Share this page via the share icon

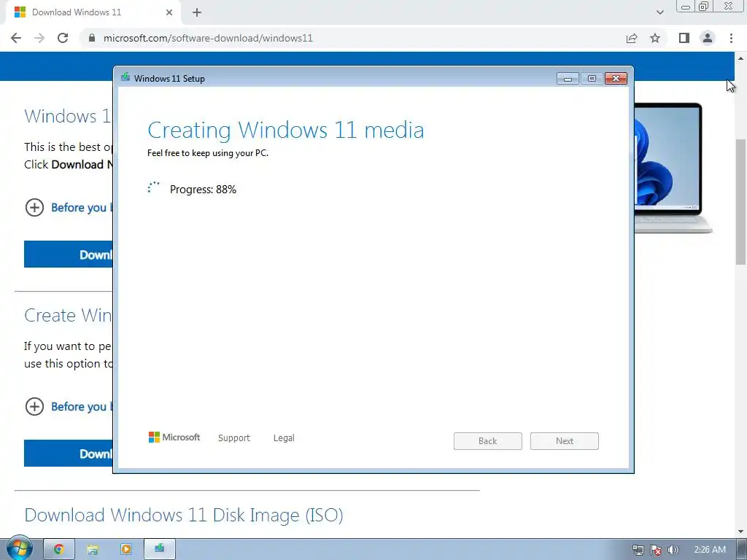point(632,38)
